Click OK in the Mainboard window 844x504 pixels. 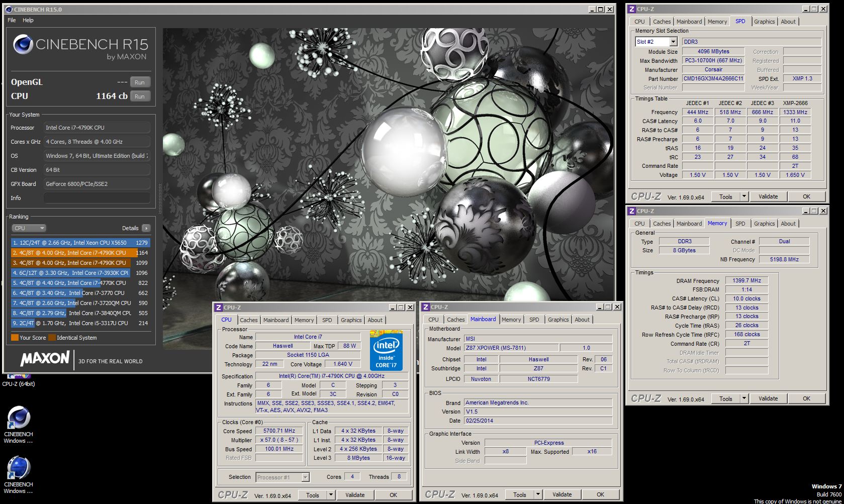600,494
